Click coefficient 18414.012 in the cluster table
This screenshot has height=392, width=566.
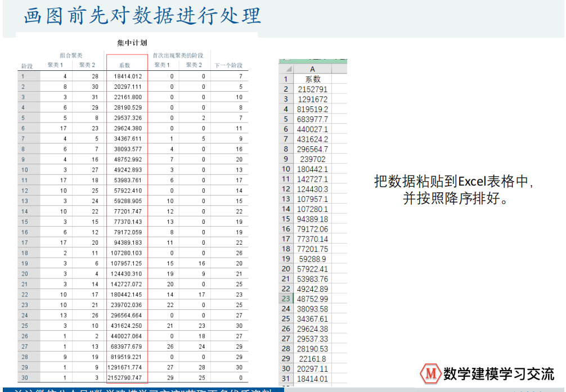coord(128,76)
